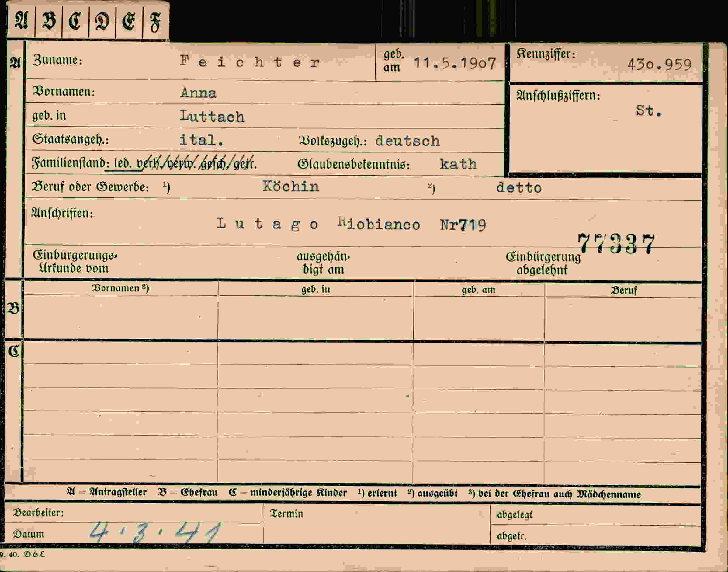Image resolution: width=728 pixels, height=572 pixels.
Task: Click the "geb. in" table column header
Action: (315, 289)
